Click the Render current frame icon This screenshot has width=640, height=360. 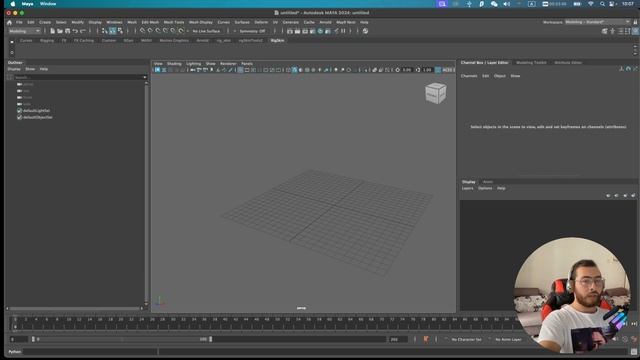(297, 31)
